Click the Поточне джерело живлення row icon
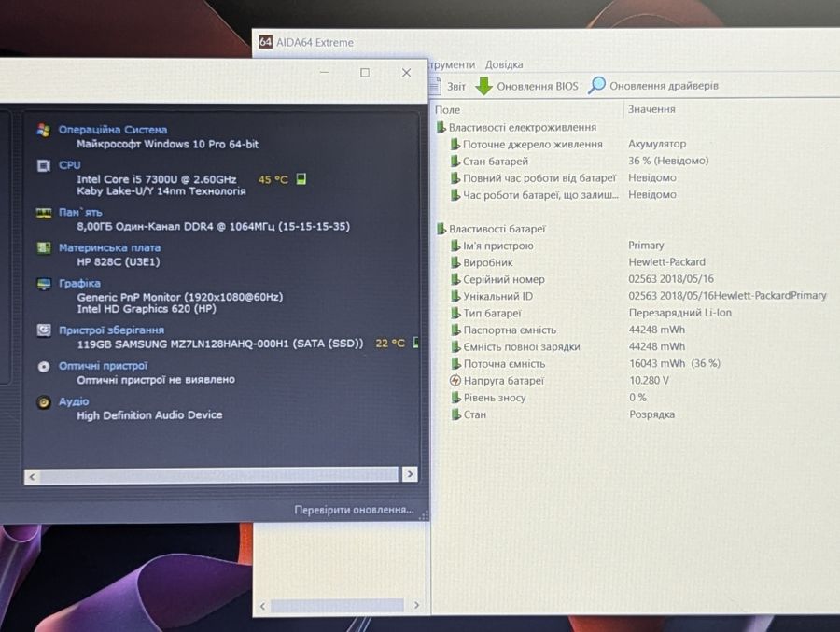 pyautogui.click(x=455, y=144)
